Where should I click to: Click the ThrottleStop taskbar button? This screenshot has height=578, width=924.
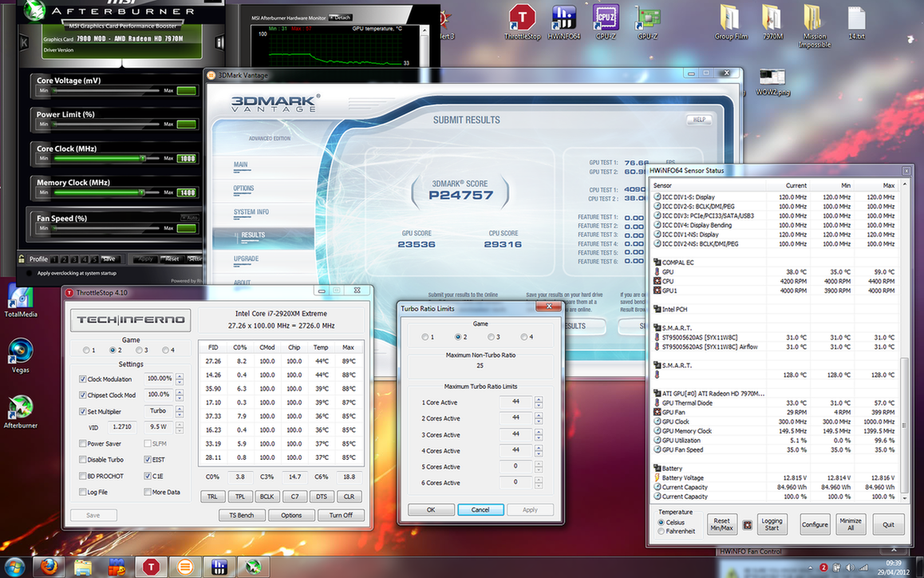pyautogui.click(x=151, y=568)
